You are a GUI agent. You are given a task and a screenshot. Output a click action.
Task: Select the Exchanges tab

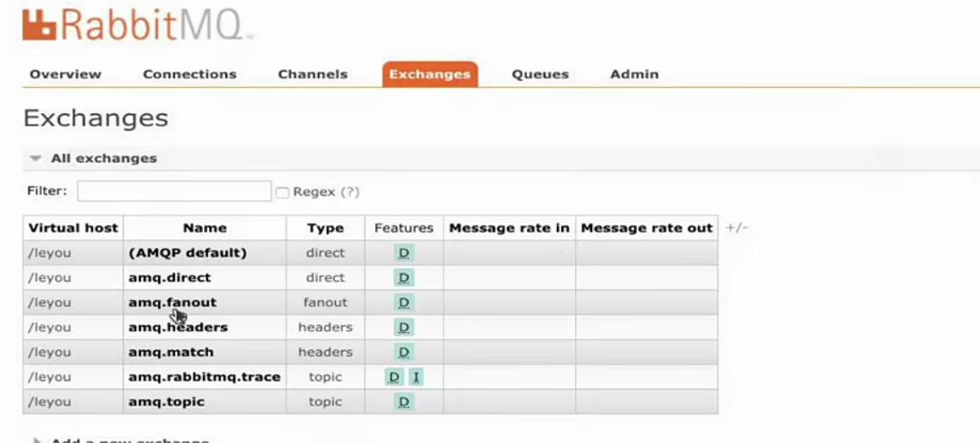click(x=430, y=74)
